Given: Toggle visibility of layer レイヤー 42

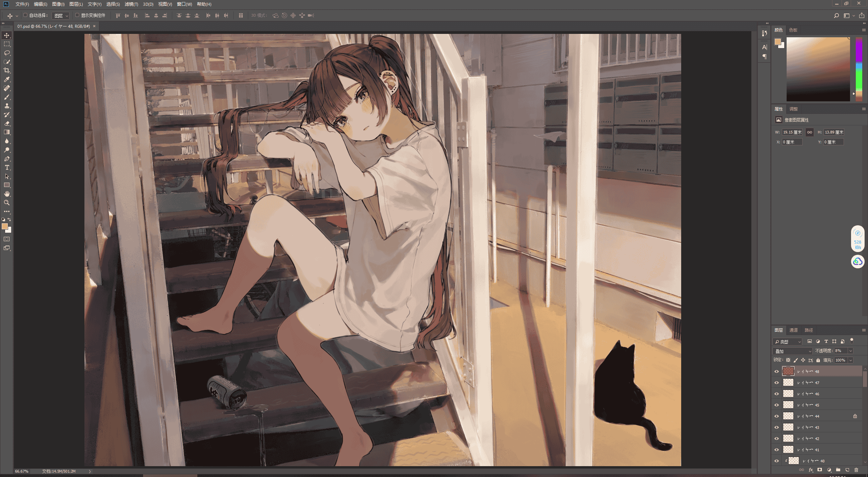Looking at the screenshot, I should pos(776,438).
